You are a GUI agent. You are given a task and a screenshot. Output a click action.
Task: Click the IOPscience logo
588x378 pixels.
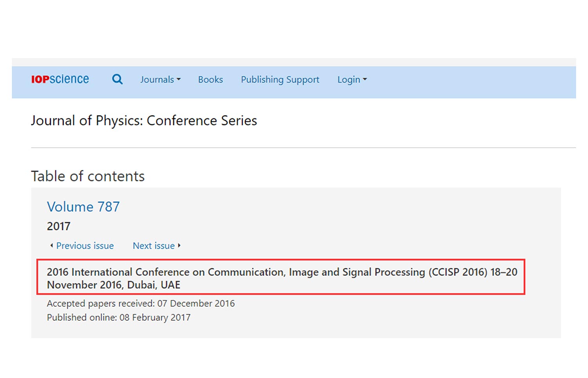60,79
